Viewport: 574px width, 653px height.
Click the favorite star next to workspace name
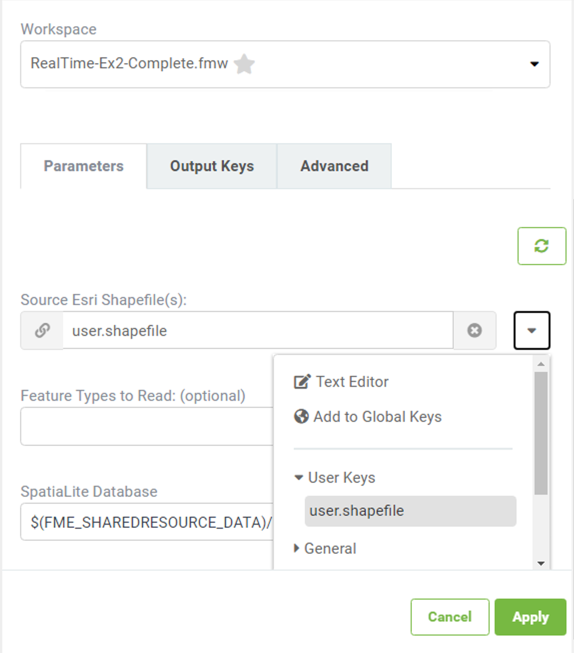coord(244,64)
